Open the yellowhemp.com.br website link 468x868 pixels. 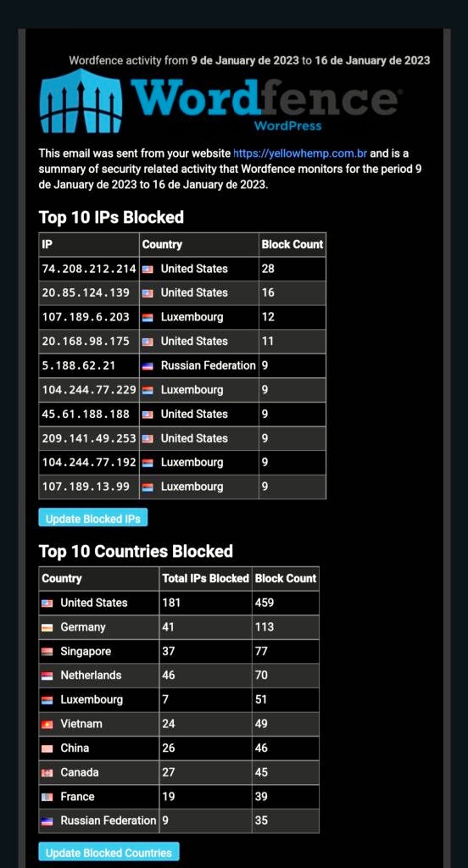[300, 153]
